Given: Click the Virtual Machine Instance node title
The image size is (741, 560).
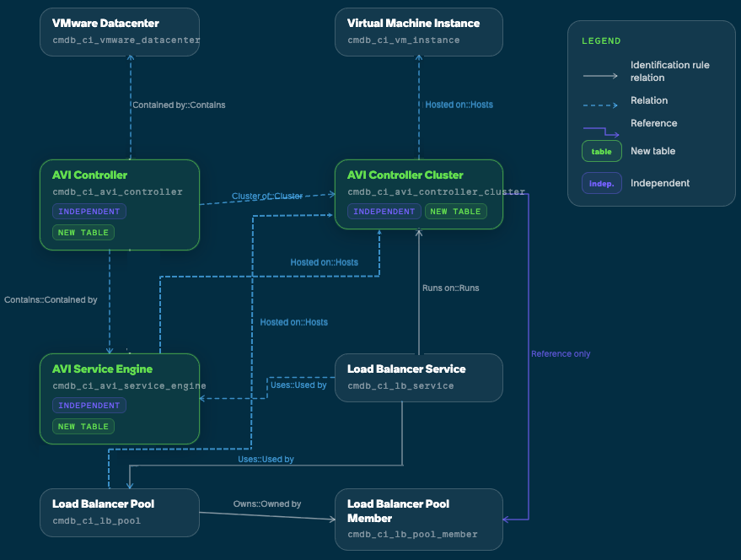Looking at the screenshot, I should [414, 23].
